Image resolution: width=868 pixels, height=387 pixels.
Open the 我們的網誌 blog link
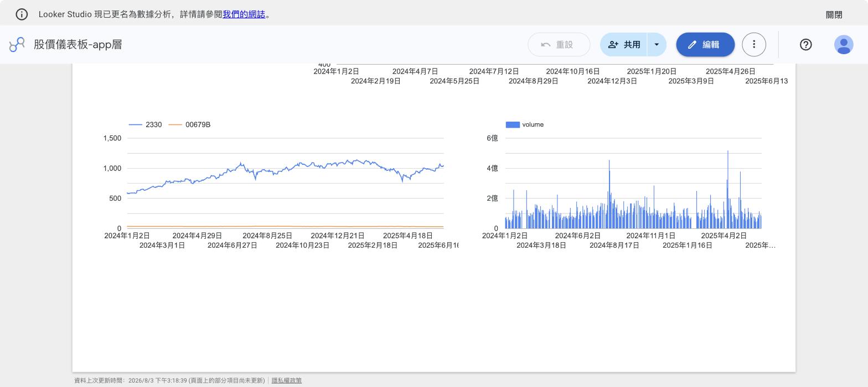[244, 14]
